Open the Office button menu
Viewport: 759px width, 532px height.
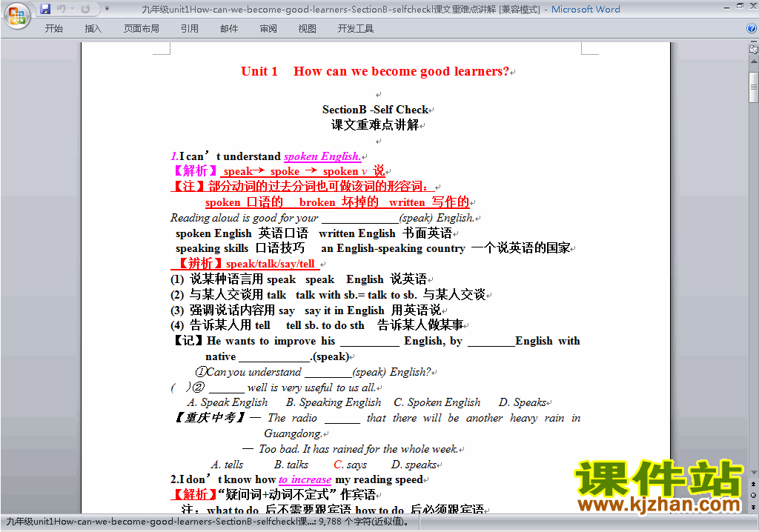(16, 16)
